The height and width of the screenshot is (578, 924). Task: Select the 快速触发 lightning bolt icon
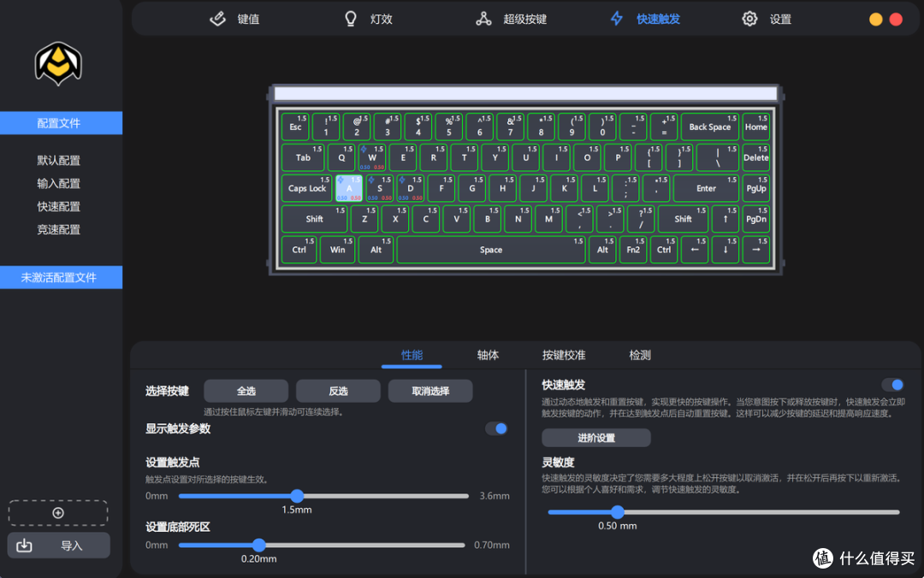coord(616,18)
